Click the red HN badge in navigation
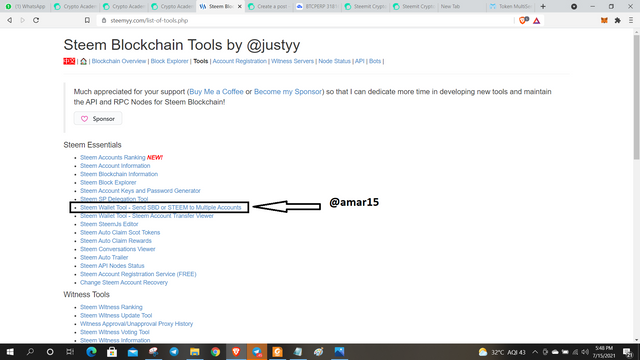The width and height of the screenshot is (640, 360). (69, 61)
